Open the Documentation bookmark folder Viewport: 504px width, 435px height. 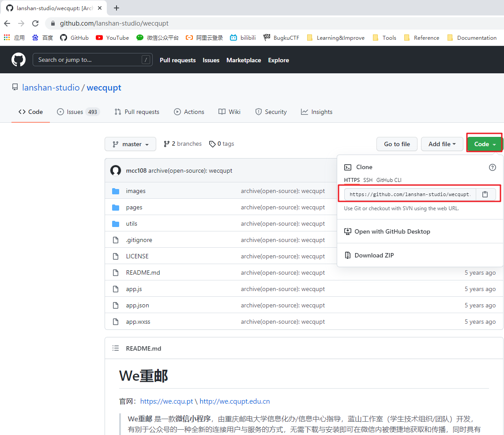point(472,38)
